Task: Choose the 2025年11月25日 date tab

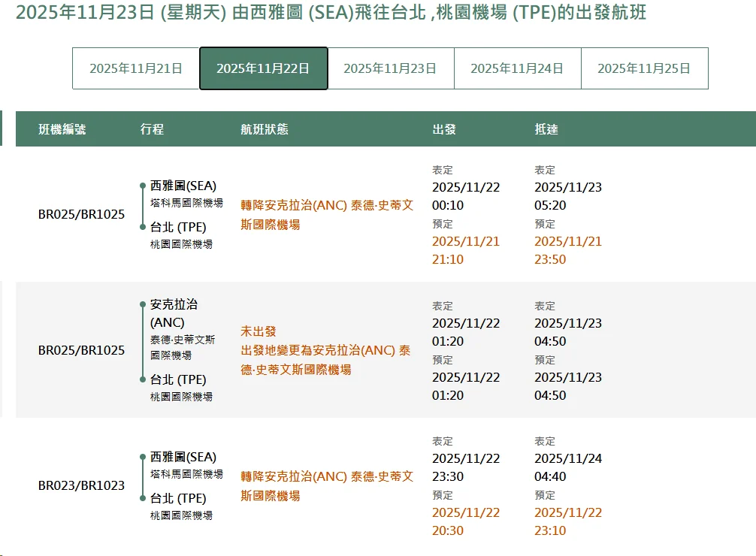Action: click(644, 68)
